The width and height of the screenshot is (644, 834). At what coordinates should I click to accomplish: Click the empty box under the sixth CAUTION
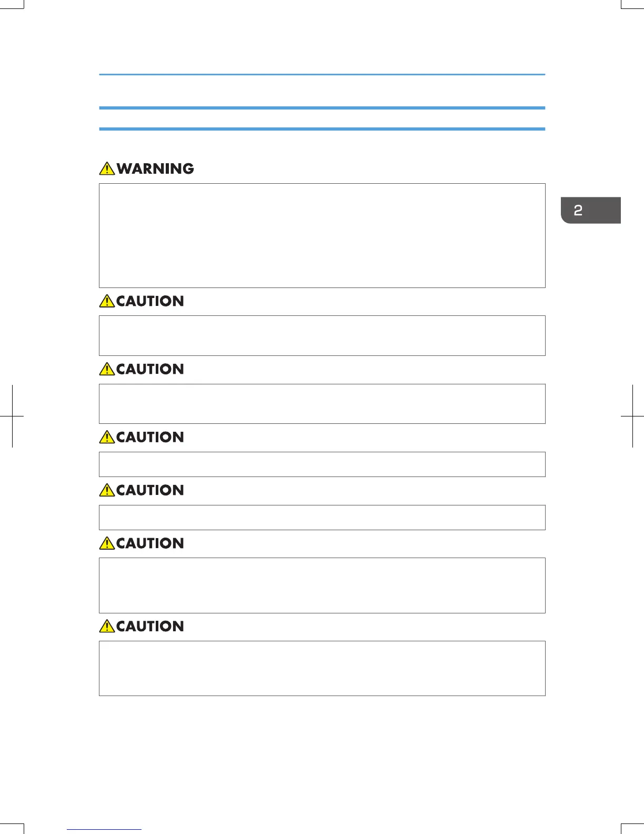322,668
